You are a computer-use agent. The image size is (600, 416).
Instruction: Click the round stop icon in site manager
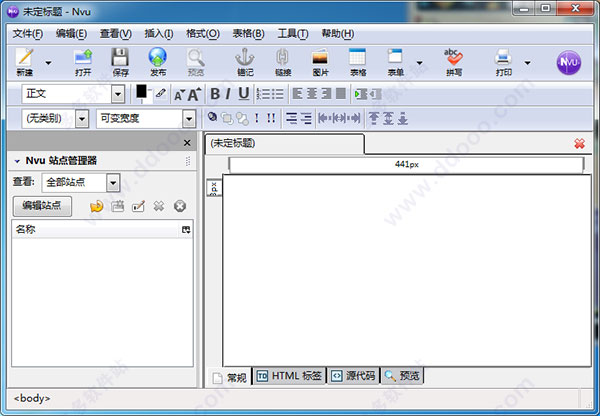point(180,206)
